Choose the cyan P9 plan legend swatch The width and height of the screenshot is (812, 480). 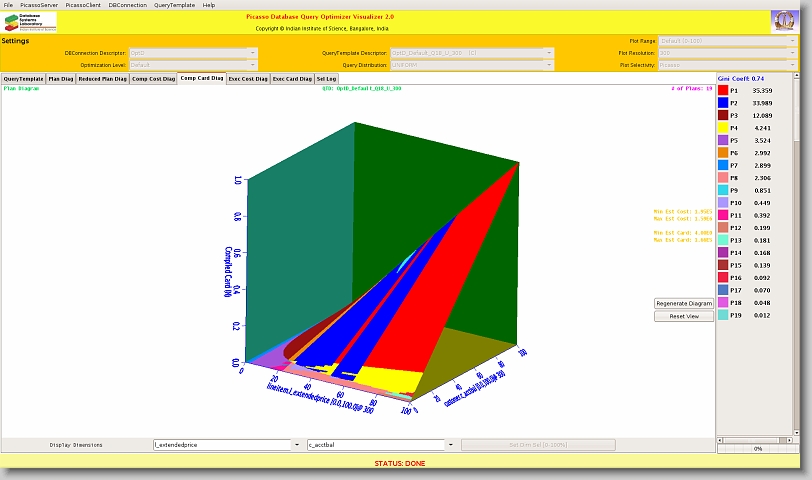[723, 190]
